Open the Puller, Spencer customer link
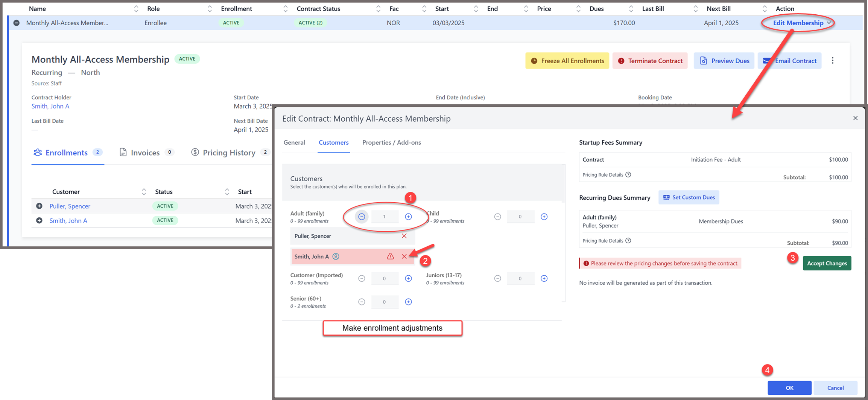This screenshot has width=868, height=400. (x=70, y=206)
